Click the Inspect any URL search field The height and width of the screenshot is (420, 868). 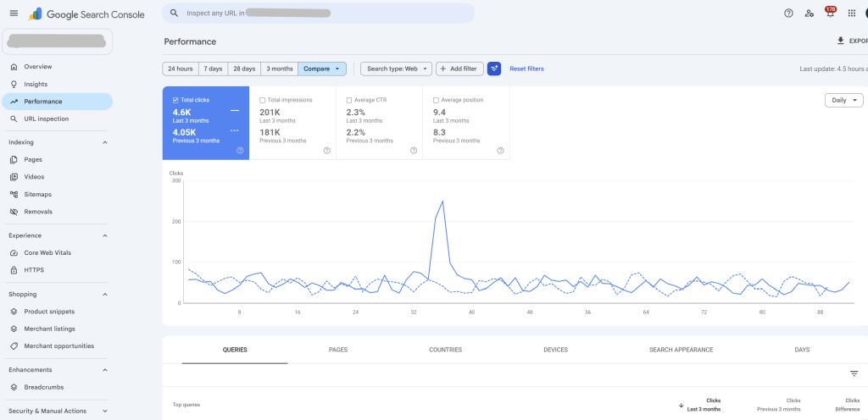(318, 13)
